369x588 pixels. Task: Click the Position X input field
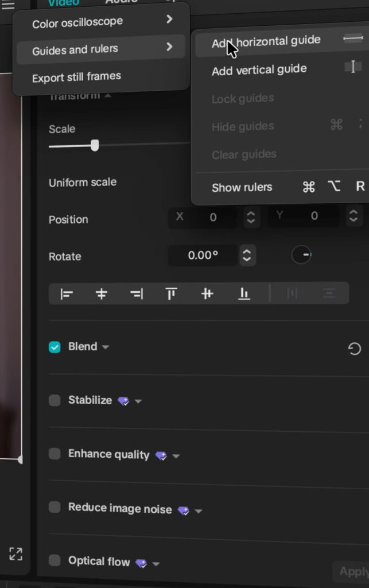click(x=203, y=216)
